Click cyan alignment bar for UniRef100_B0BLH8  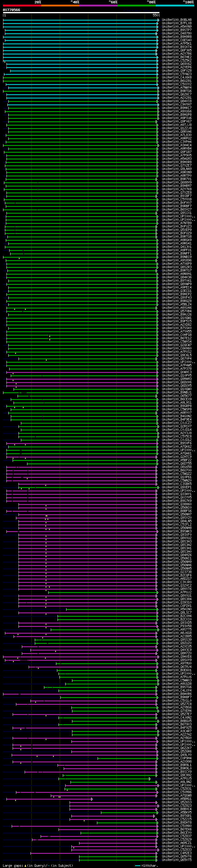(81, 20)
